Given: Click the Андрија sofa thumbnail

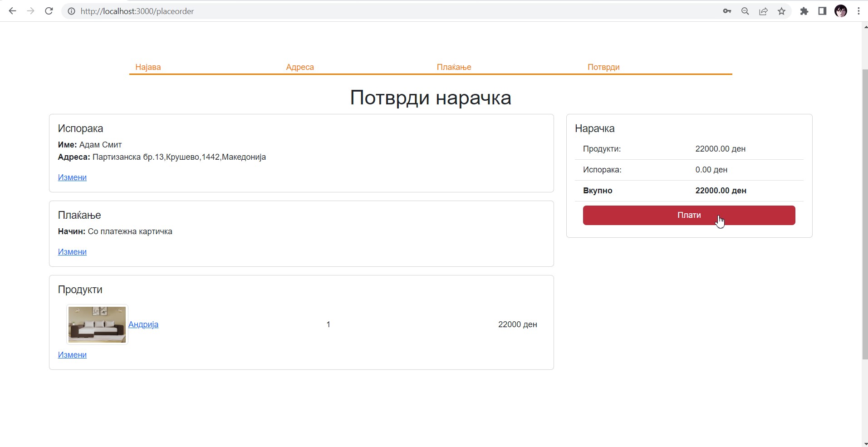Looking at the screenshot, I should [97, 324].
